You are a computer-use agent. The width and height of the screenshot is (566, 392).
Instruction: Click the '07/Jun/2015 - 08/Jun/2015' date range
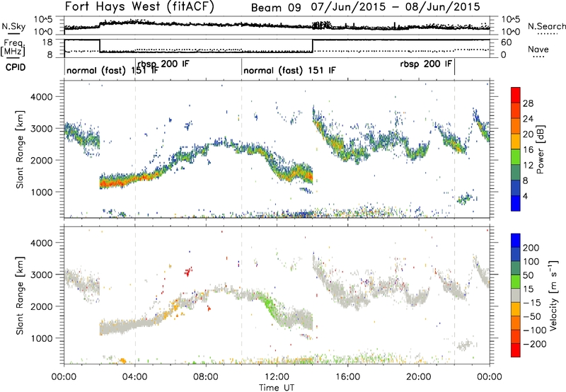coord(395,7)
